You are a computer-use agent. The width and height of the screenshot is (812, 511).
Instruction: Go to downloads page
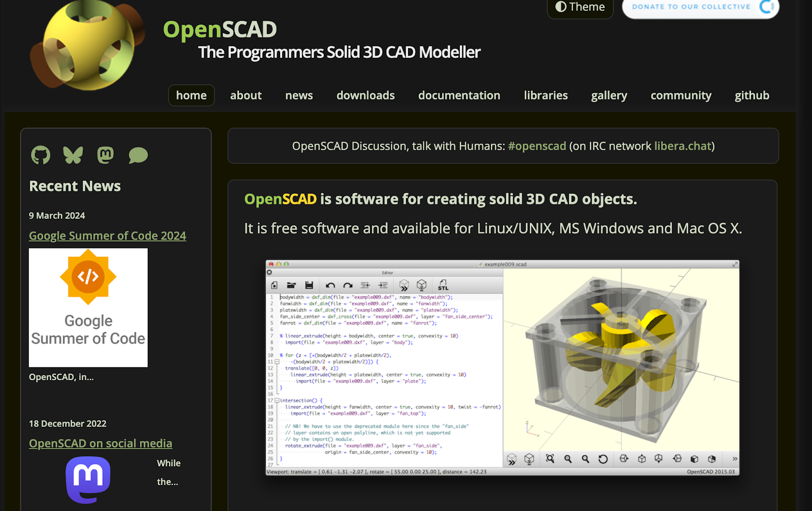pos(365,95)
